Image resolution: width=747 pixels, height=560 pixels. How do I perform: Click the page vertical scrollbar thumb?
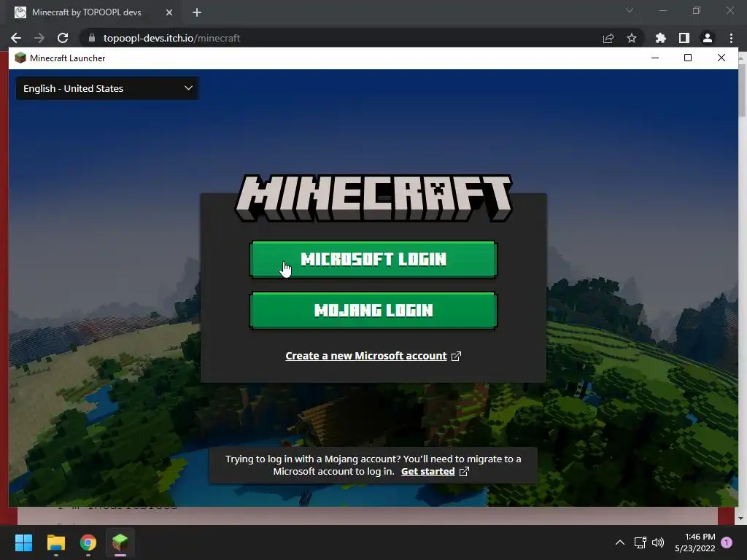(742, 91)
